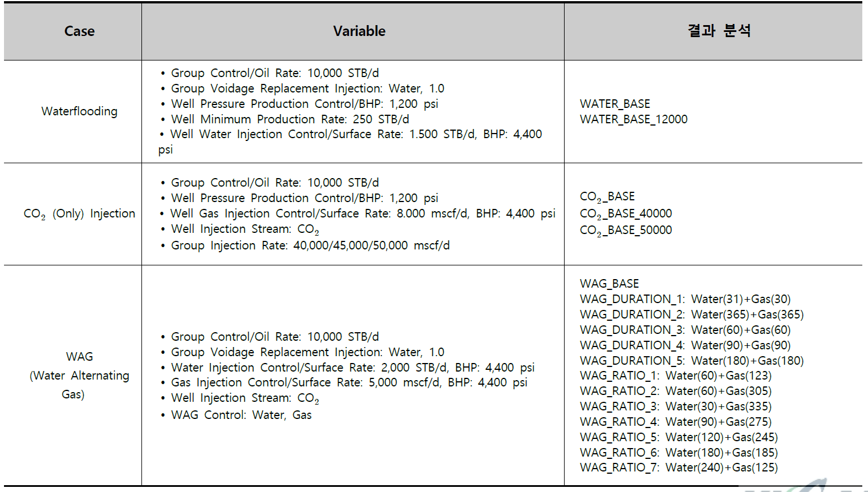This screenshot has width=868, height=492.
Task: Click 'Well Minimum Production Rate: 250 STB/d'
Action: pos(290,119)
